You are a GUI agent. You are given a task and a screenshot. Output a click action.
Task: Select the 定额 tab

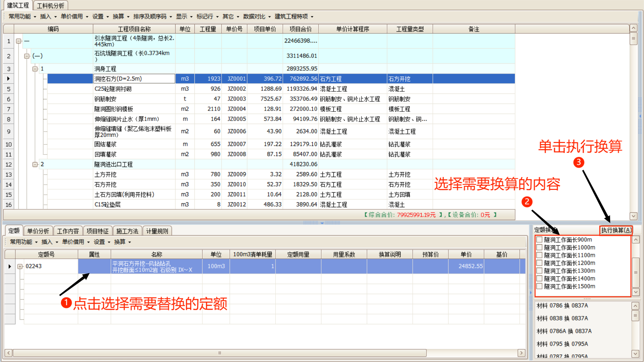coord(14,231)
